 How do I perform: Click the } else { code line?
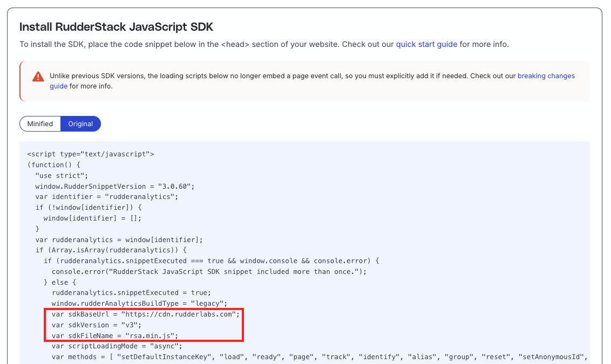(x=59, y=282)
